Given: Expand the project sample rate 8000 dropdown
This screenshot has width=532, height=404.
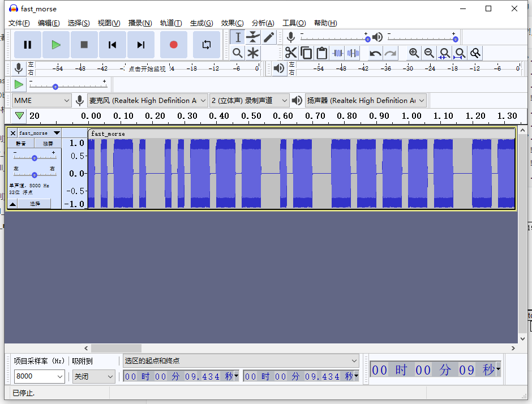Looking at the screenshot, I should (40, 376).
